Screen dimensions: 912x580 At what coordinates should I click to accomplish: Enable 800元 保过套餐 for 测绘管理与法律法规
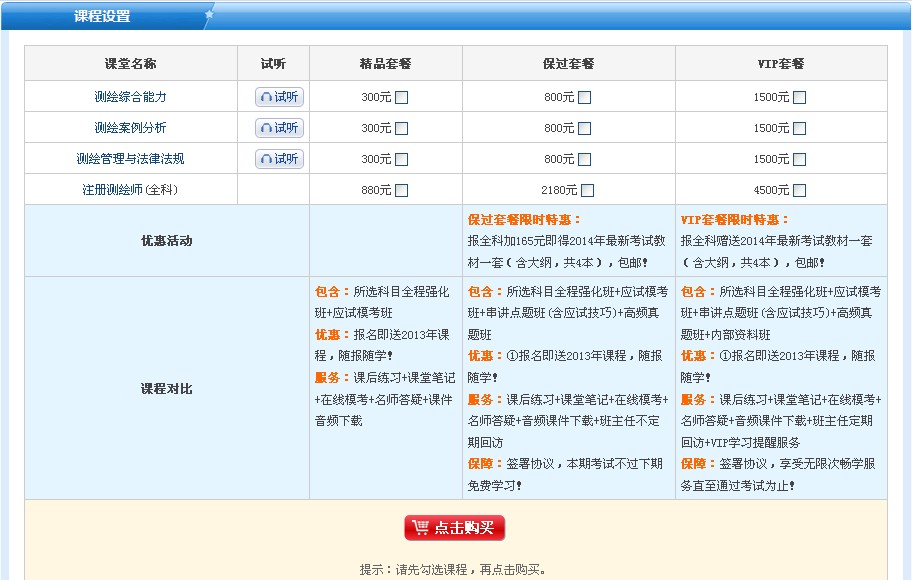tap(585, 160)
